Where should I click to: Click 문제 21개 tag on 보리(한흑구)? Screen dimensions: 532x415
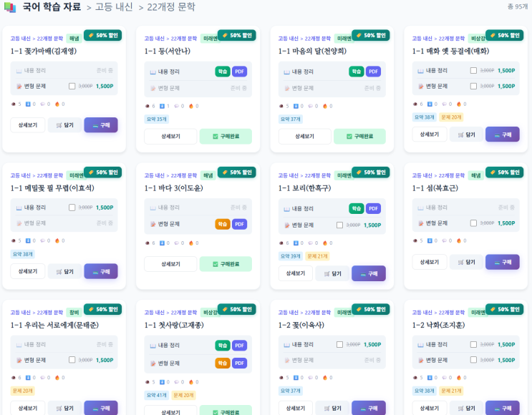[x=317, y=256]
